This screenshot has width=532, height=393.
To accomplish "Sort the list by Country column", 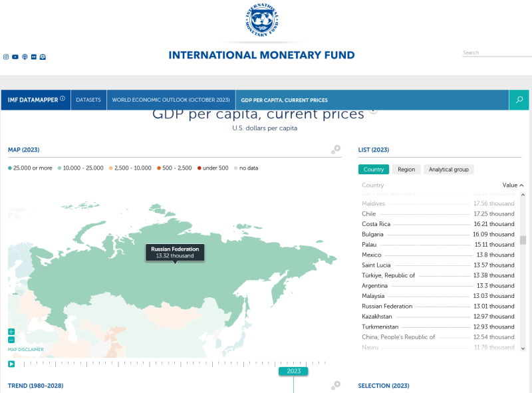I will 372,185.
